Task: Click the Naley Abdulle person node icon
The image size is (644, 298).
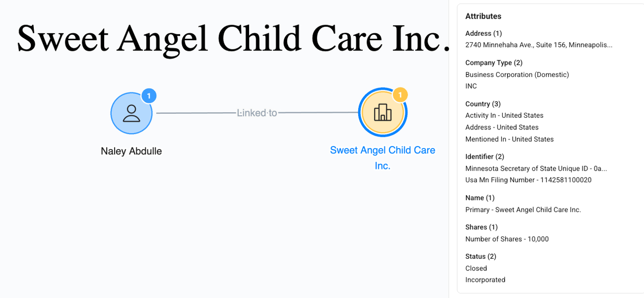Action: pos(131,113)
